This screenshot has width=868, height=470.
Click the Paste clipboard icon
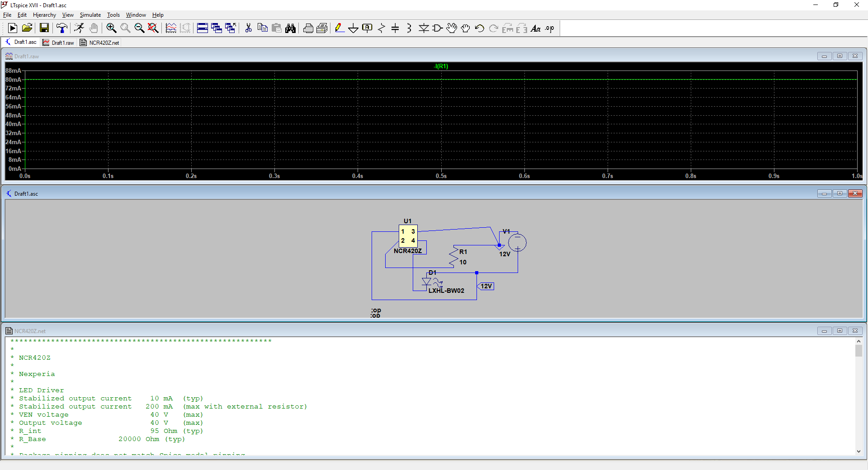[276, 28]
